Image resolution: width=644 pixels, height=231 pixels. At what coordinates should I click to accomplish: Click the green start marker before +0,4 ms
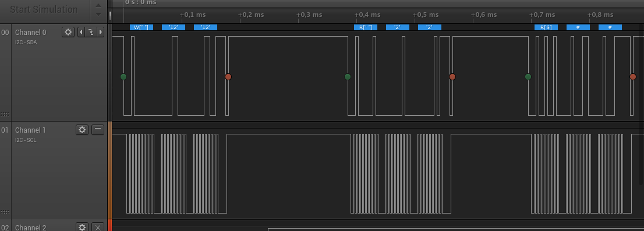(348, 77)
